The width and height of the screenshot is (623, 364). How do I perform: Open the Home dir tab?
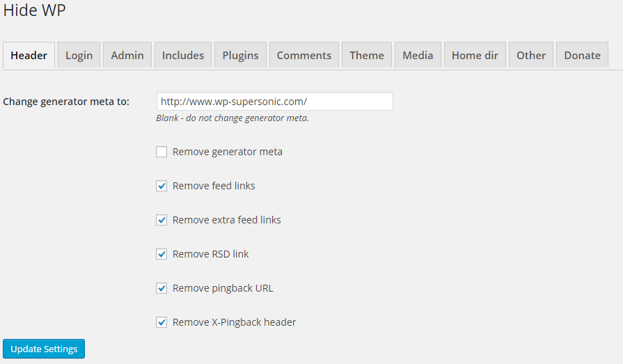click(x=475, y=55)
